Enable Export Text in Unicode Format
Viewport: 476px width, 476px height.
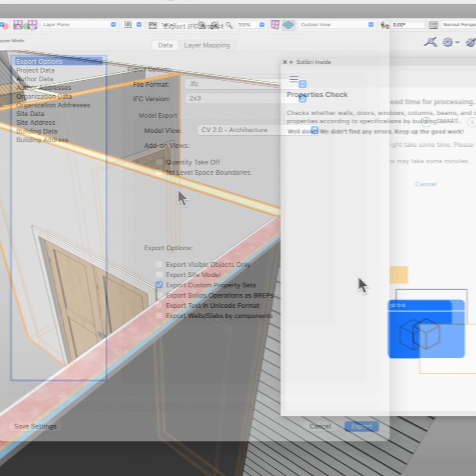159,305
